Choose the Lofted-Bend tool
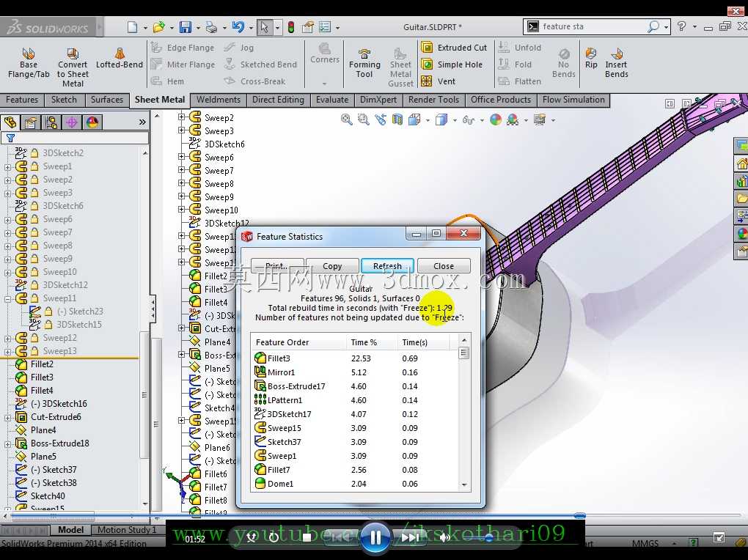 pyautogui.click(x=120, y=58)
